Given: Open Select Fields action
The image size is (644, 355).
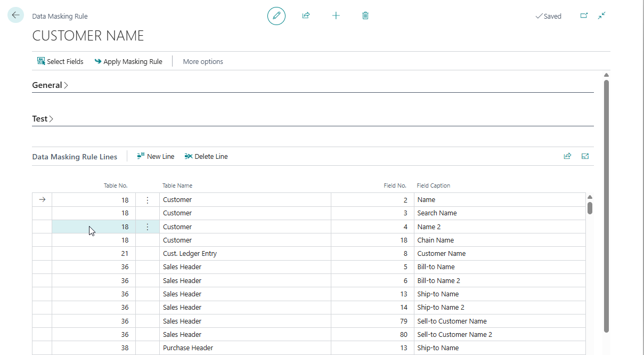Looking at the screenshot, I should click(x=60, y=61).
